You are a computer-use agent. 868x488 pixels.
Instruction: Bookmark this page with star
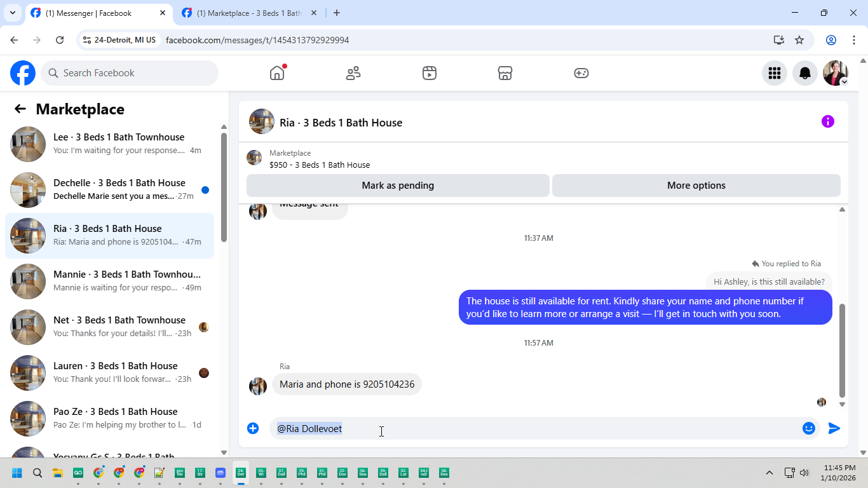click(x=799, y=40)
